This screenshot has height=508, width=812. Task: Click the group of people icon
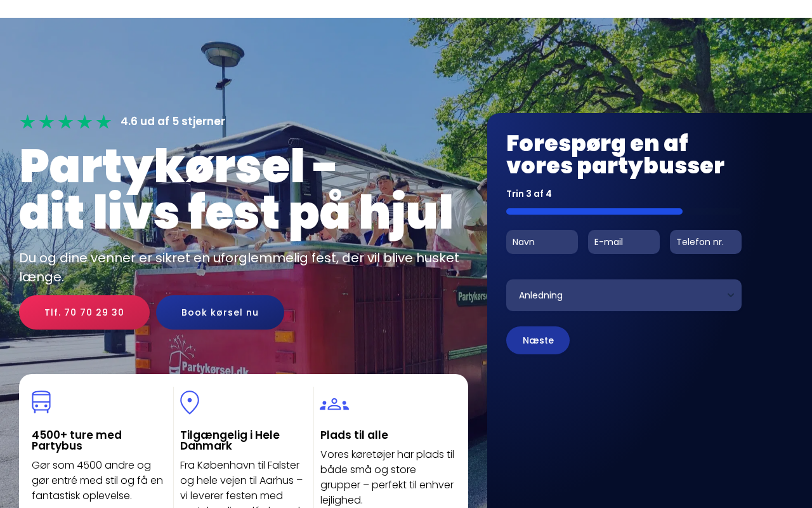click(334, 404)
